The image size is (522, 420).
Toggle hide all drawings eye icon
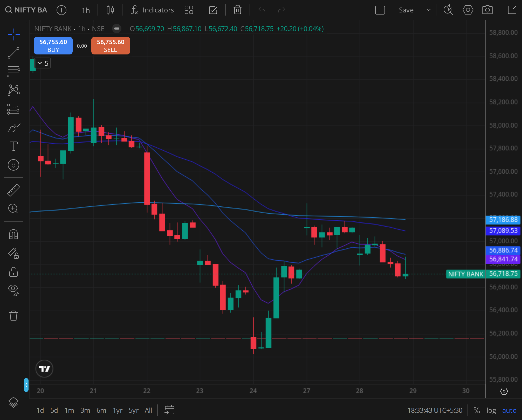13,290
